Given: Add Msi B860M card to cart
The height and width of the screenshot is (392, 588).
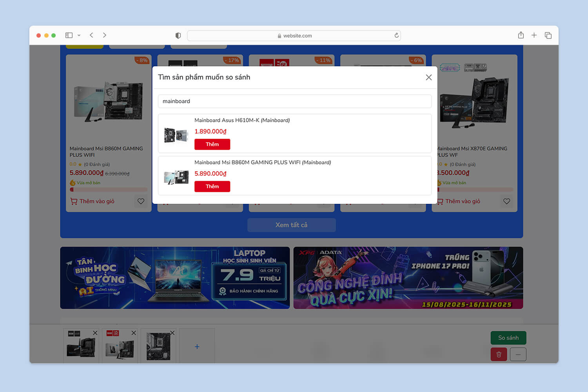Looking at the screenshot, I should pos(93,201).
